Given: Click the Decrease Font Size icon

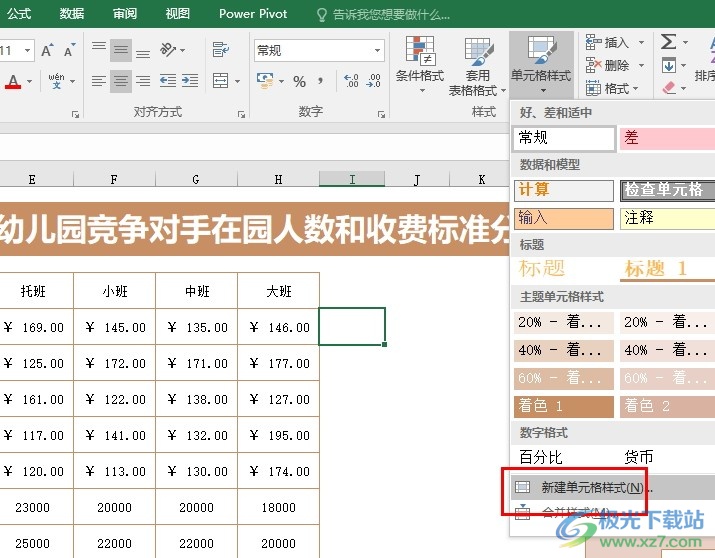Looking at the screenshot, I should (69, 50).
